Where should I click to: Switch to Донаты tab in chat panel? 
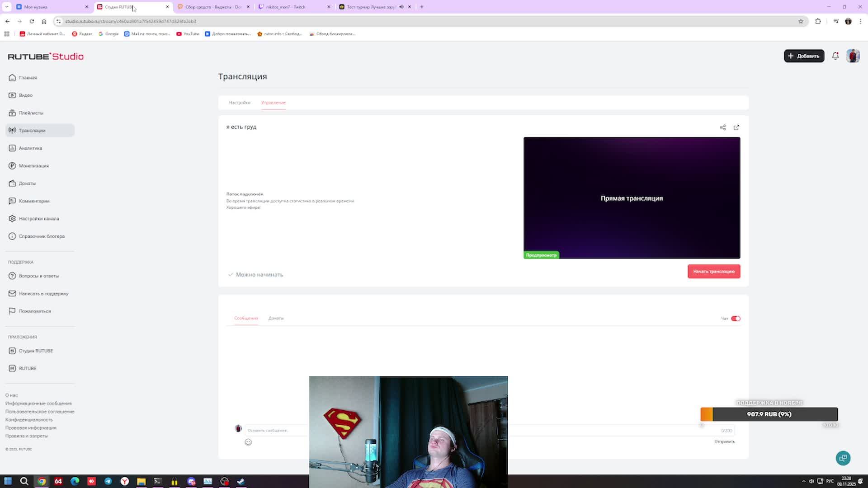click(x=276, y=318)
